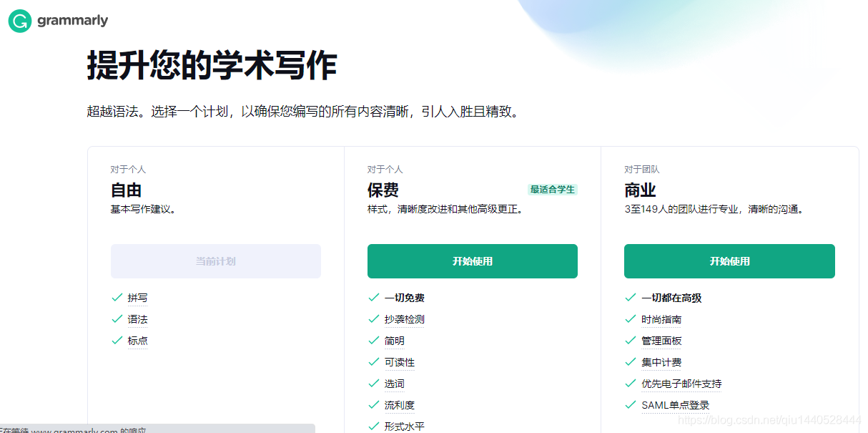868x433 pixels.
Task: Click checkmark icon beside 语法
Action: [117, 318]
